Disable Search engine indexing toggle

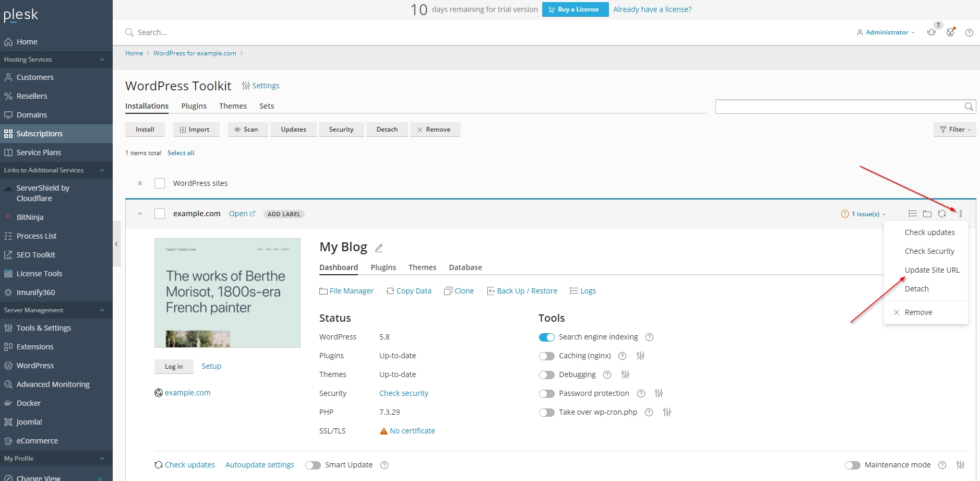(x=547, y=337)
